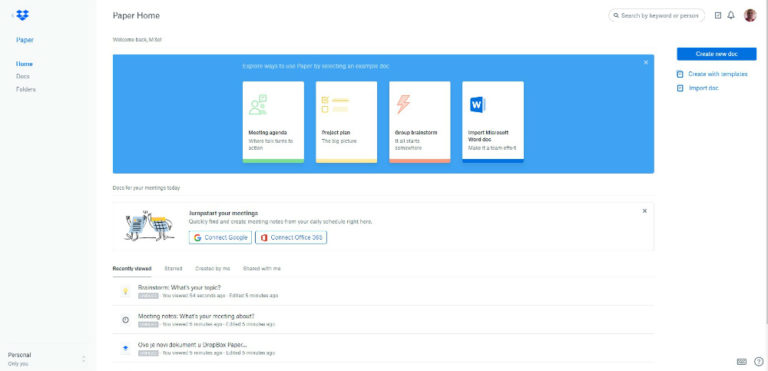Click the Dropbox logo icon
The image size is (768, 371).
point(22,15)
